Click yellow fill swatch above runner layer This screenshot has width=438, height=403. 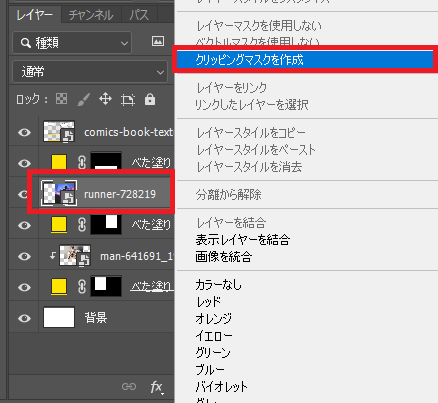[59, 163]
